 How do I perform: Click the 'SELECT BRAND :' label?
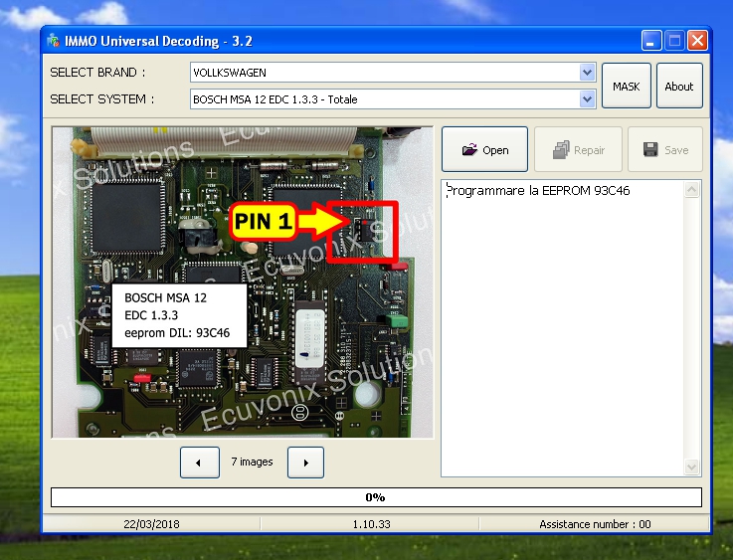[97, 73]
